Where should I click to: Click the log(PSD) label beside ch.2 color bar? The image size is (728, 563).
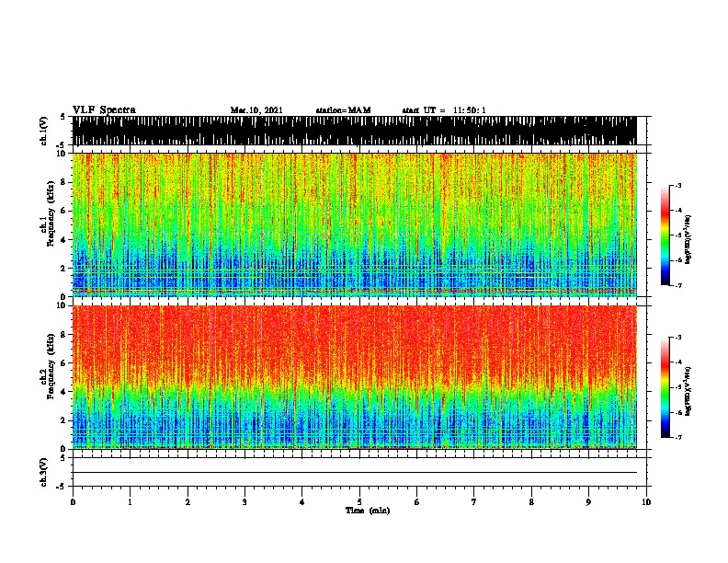[688, 391]
